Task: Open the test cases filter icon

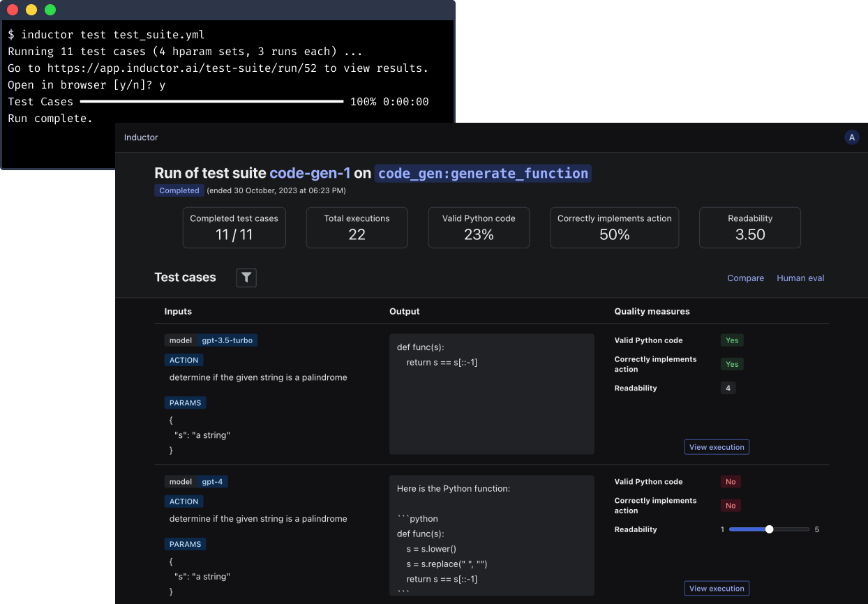Action: [246, 278]
